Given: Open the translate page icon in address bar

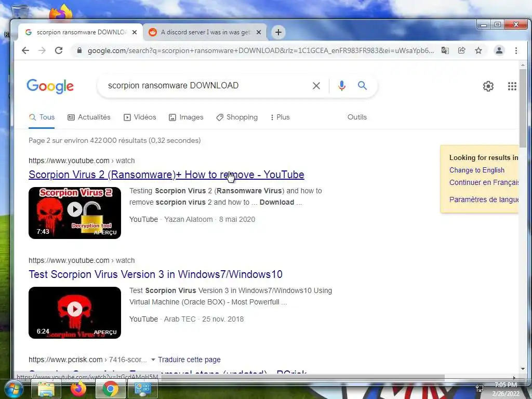Looking at the screenshot, I should [445, 50].
